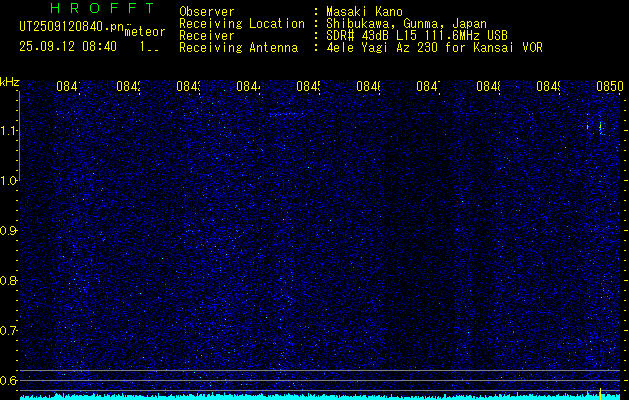The image size is (629, 400).
Task: Click location Shibukawa, Gunma, Japan
Action: pos(406,24)
